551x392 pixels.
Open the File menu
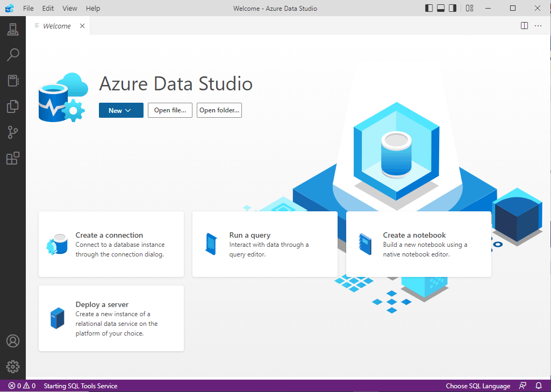point(28,8)
